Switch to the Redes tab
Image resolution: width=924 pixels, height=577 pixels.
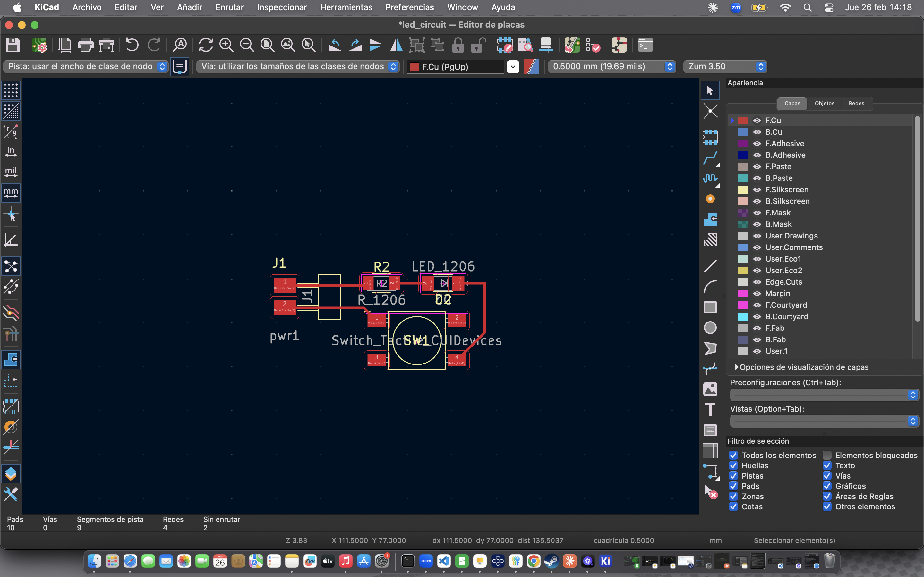pyautogui.click(x=856, y=104)
